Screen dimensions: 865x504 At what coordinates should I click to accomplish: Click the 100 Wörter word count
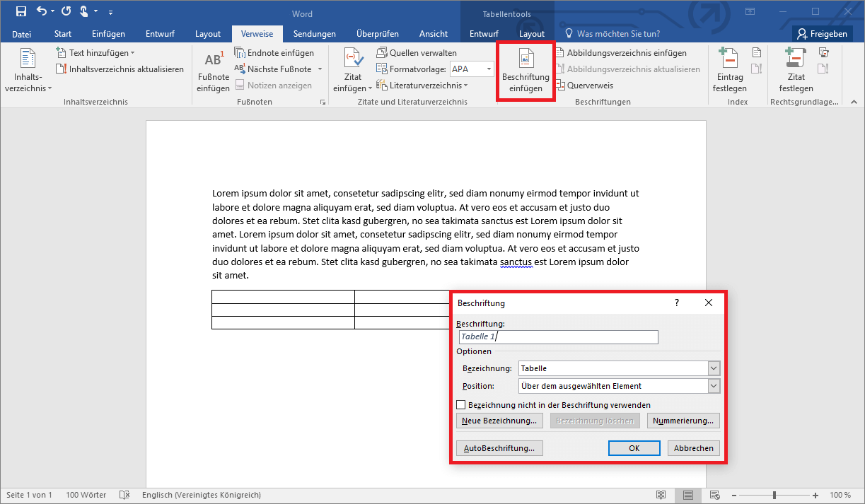click(86, 495)
